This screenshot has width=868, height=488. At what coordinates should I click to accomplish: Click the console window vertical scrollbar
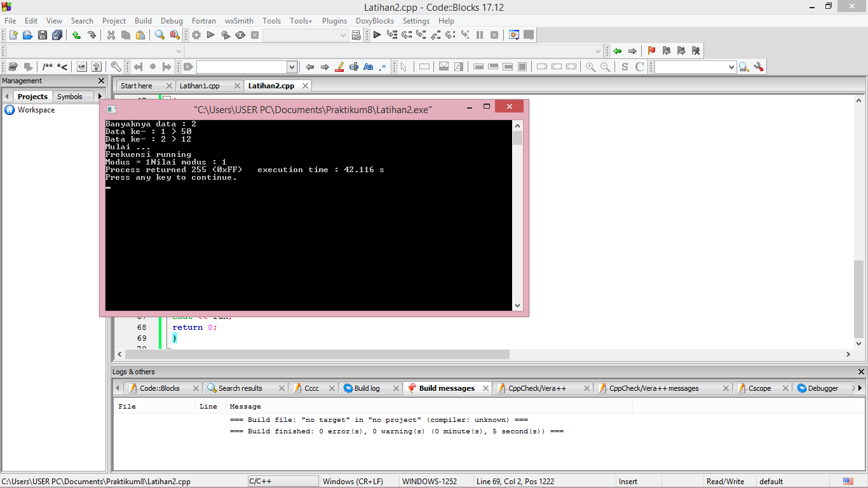point(517,215)
